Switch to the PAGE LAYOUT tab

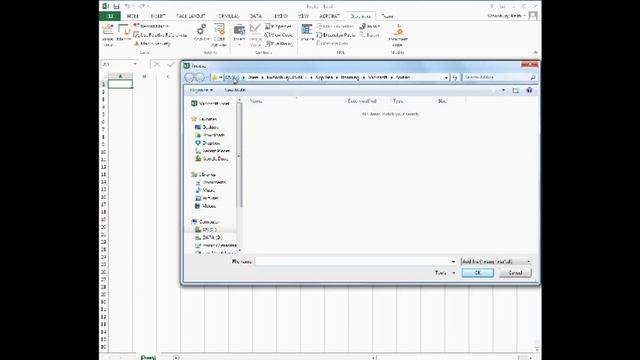click(x=191, y=16)
